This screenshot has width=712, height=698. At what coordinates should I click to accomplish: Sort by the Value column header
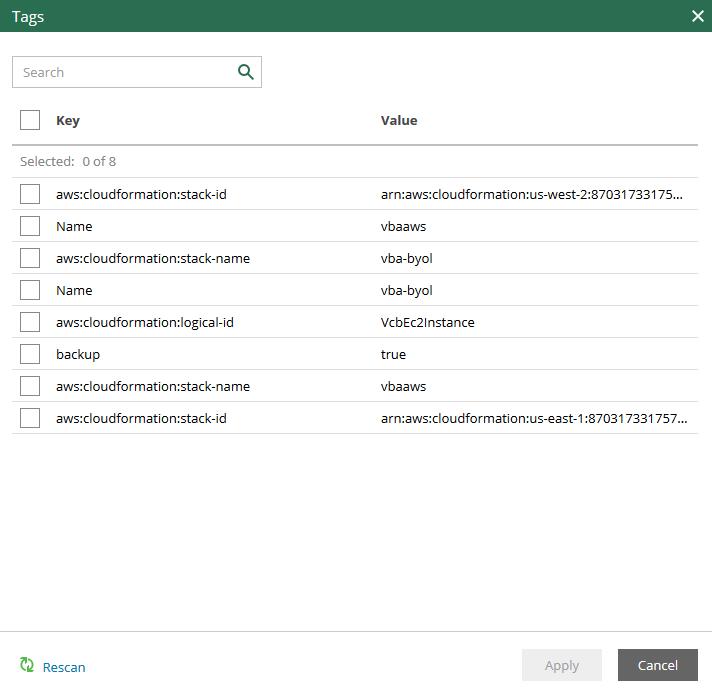(x=399, y=121)
